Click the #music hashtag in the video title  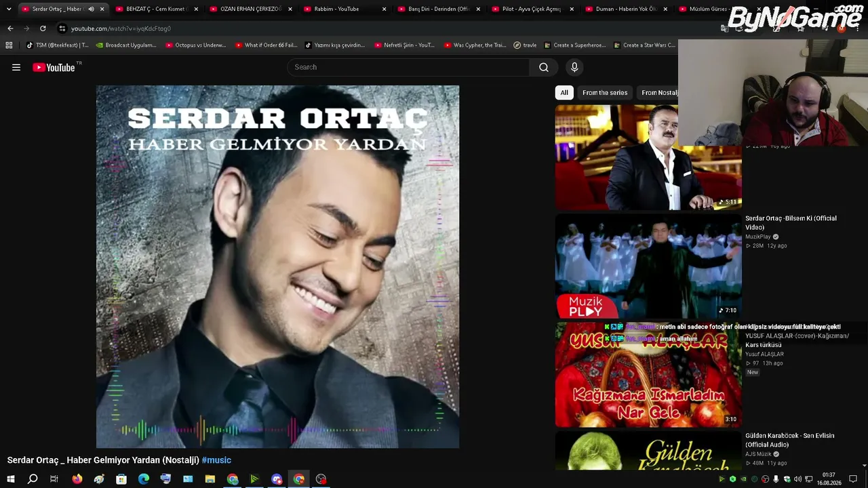[x=216, y=460]
